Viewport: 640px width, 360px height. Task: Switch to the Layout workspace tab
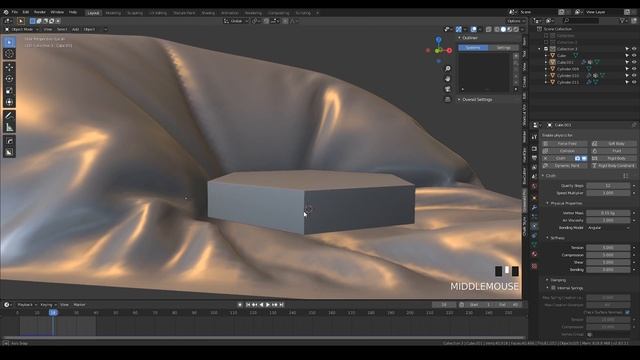coord(93,13)
